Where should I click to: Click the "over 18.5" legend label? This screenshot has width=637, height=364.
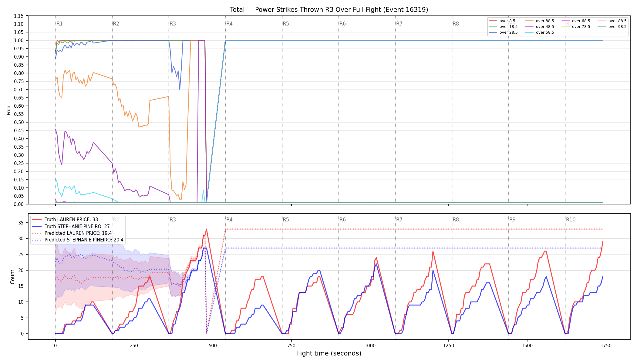click(x=508, y=27)
